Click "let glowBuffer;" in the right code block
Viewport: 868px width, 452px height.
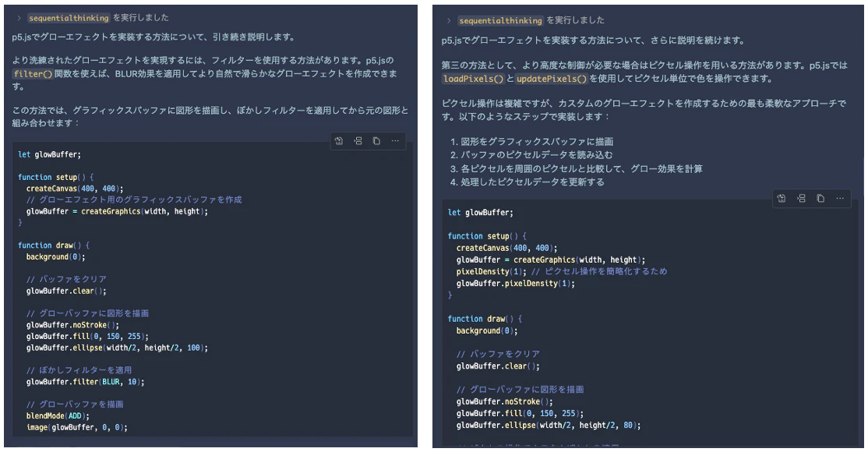click(x=481, y=213)
